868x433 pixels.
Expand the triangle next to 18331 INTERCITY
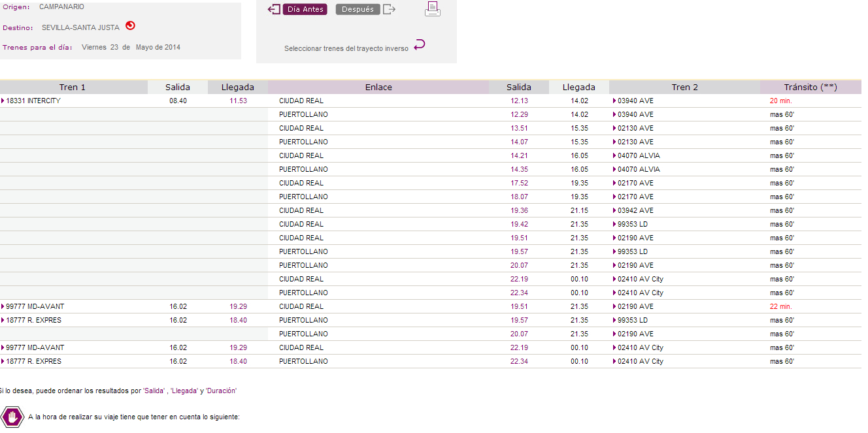(x=3, y=101)
